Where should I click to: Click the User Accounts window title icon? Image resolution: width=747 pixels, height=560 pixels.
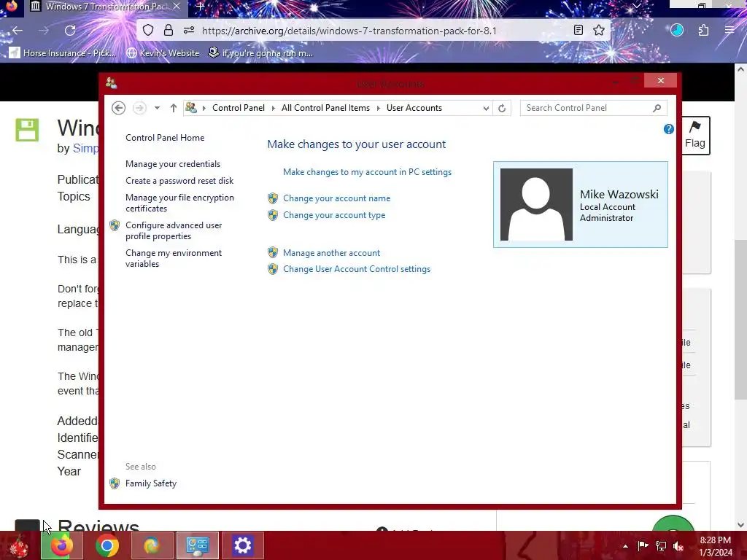[x=112, y=83]
